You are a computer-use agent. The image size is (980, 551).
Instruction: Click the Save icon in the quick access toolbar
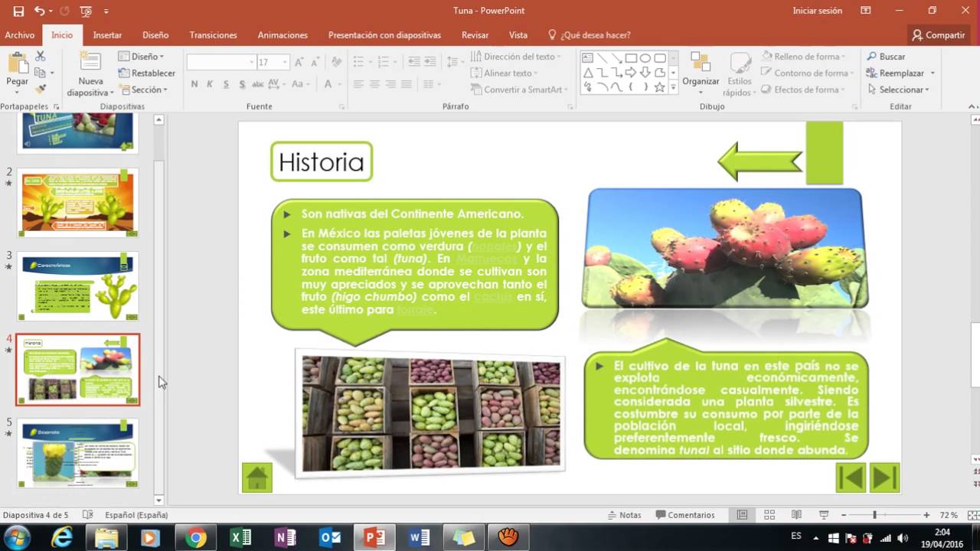pos(18,11)
